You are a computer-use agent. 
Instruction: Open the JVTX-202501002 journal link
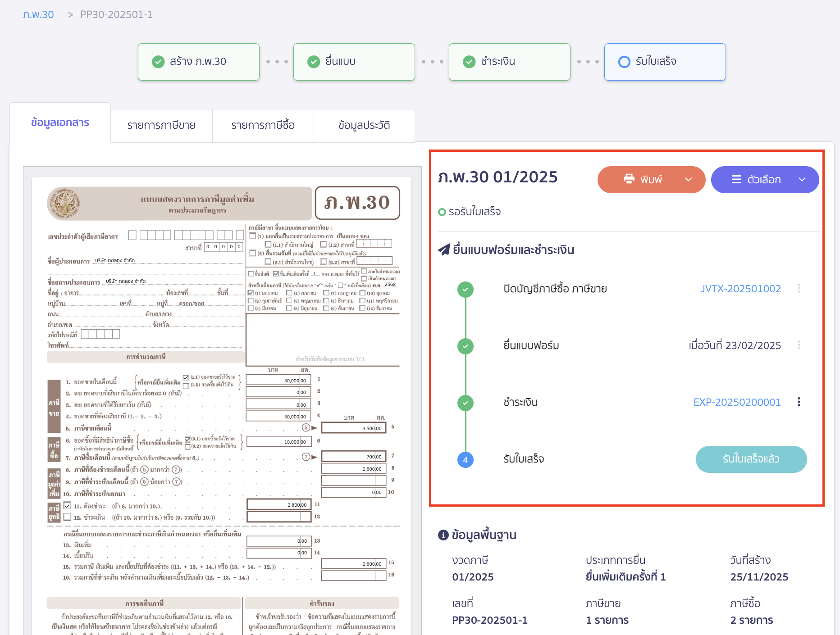point(740,289)
